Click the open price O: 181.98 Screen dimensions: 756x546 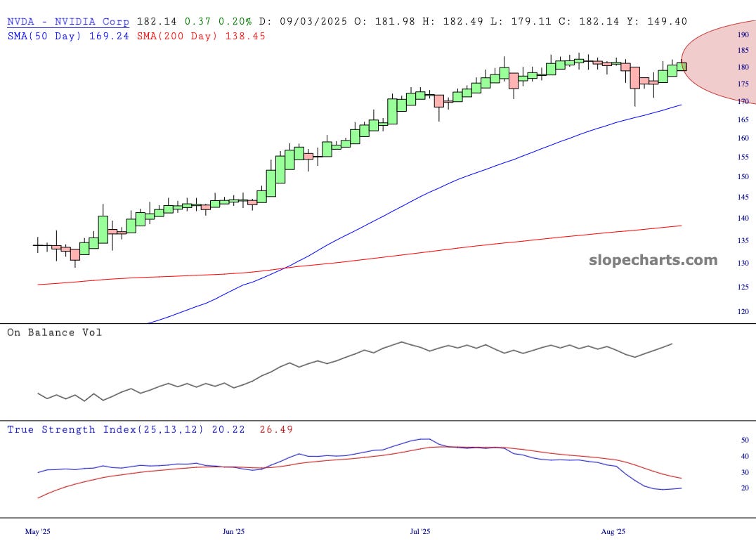[385, 22]
